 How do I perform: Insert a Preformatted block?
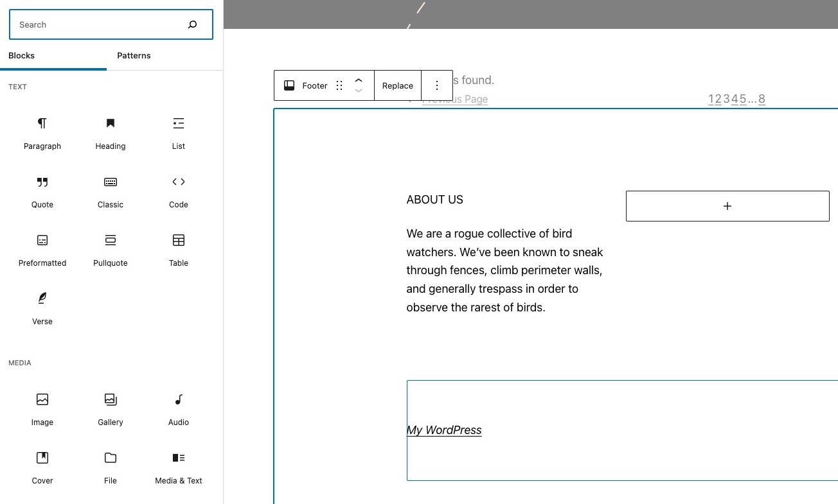(42, 250)
